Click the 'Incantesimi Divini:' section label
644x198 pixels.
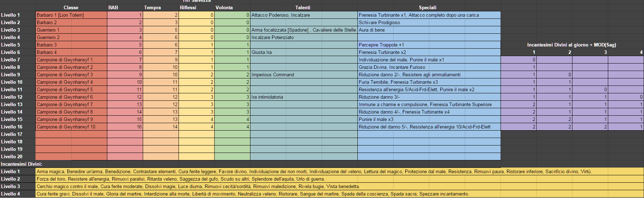pyautogui.click(x=22, y=164)
